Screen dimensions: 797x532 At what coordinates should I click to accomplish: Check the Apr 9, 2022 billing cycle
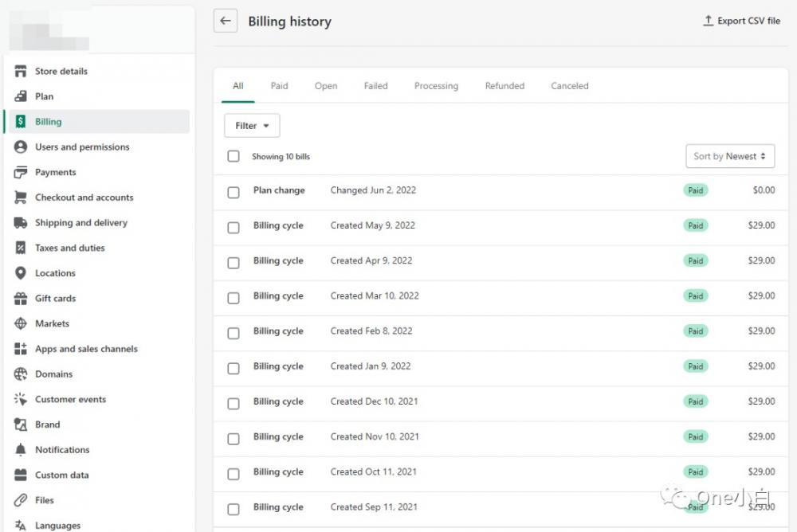click(x=234, y=263)
